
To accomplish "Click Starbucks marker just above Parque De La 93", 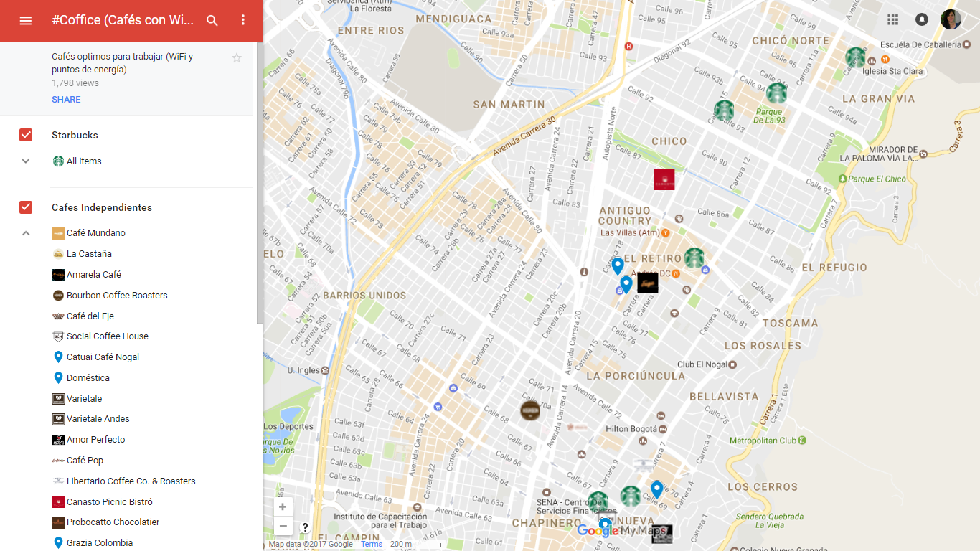I will tap(776, 93).
